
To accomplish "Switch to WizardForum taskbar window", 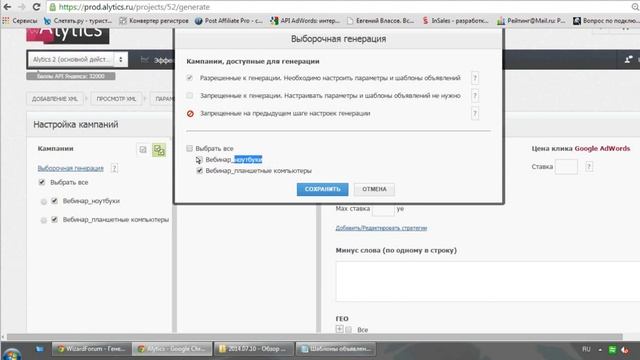I will pyautogui.click(x=92, y=349).
